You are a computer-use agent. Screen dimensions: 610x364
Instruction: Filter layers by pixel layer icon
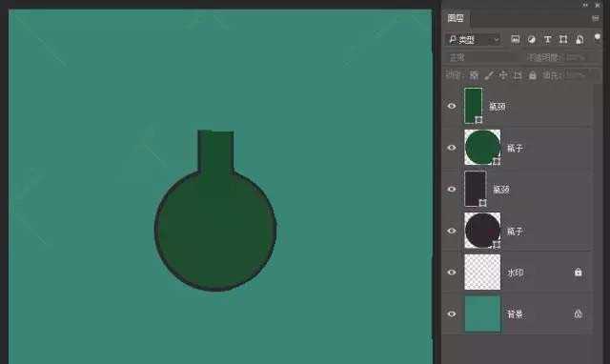(x=515, y=39)
